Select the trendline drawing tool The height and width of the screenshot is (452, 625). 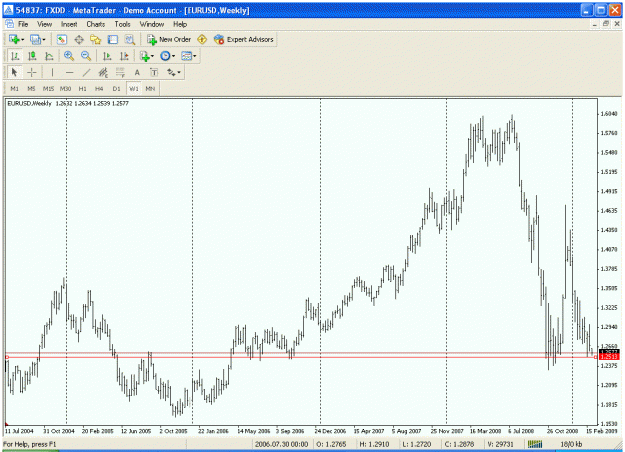click(86, 73)
